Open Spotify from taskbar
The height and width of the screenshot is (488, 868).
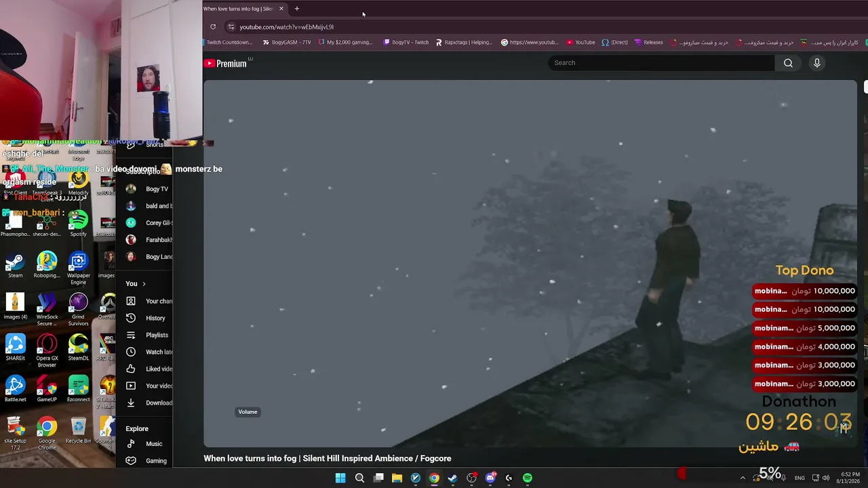[528, 478]
